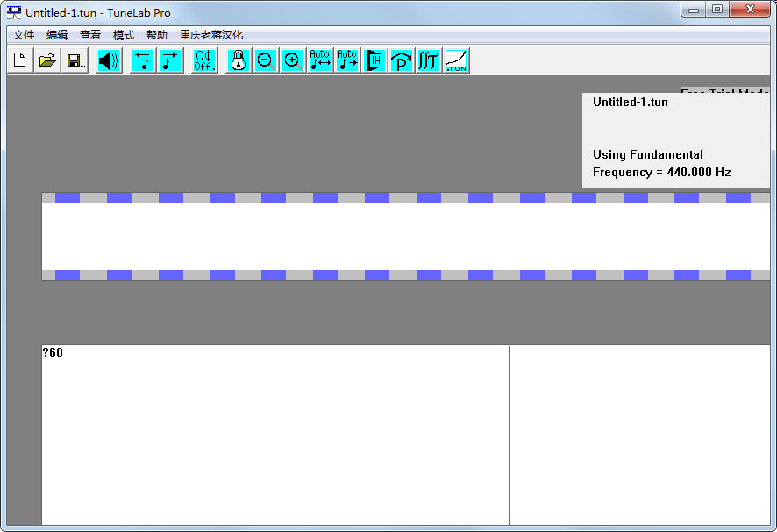Select previous note with left arrow note
Image resolution: width=777 pixels, height=532 pixels.
[143, 60]
